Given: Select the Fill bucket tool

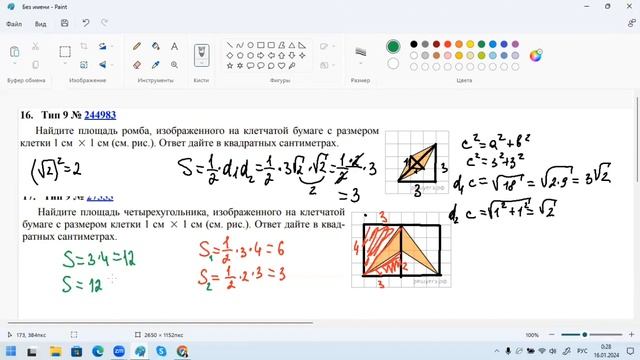Looking at the screenshot, I should pos(156,46).
